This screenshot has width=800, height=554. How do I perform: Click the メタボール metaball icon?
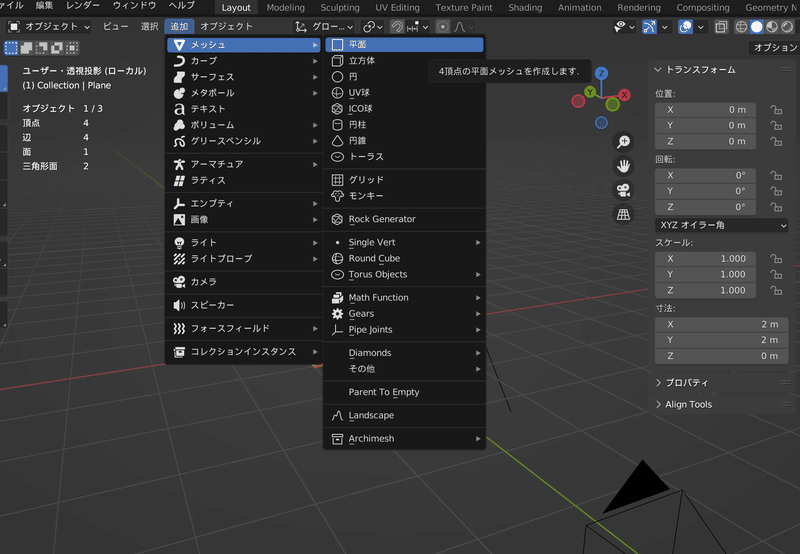click(179, 93)
